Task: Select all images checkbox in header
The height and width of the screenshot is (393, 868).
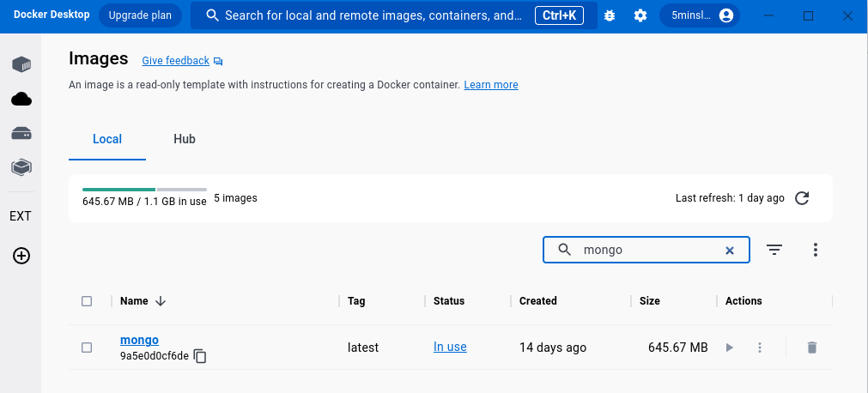Action: 87,301
